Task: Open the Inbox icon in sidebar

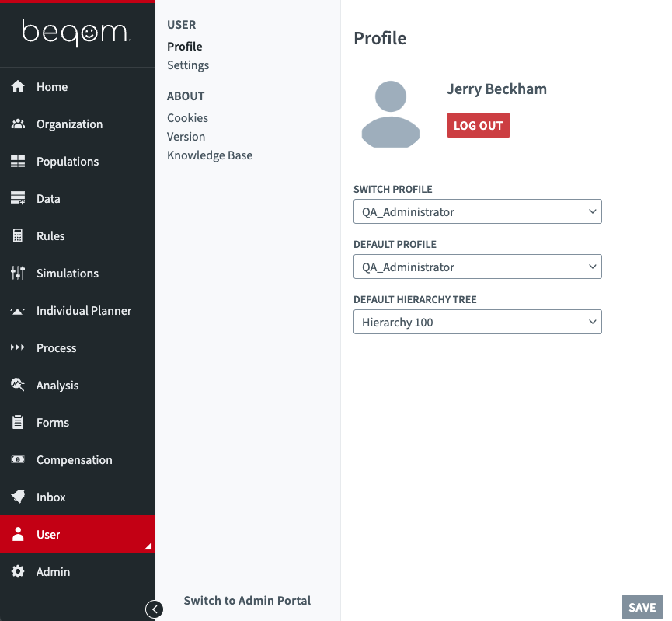Action: point(18,497)
